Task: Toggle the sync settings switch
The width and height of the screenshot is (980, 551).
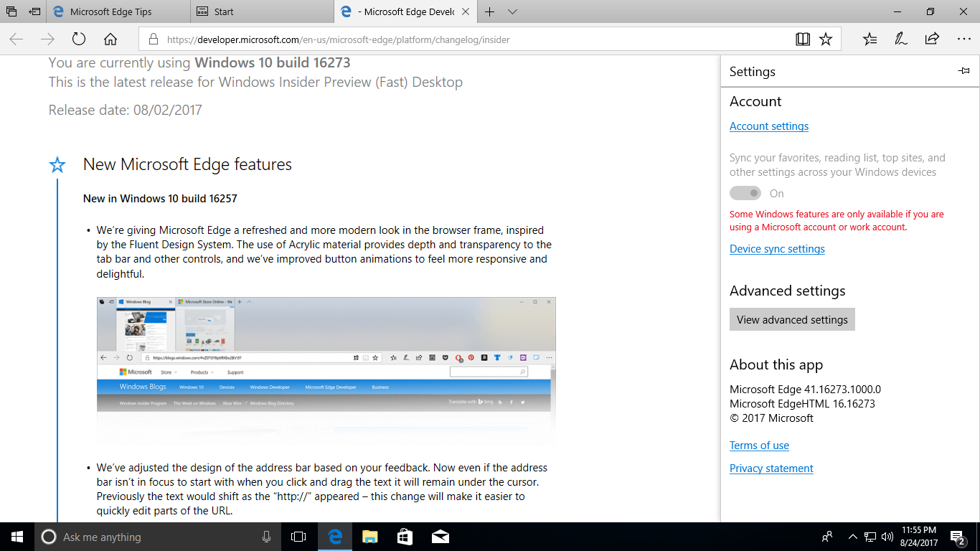Action: (x=745, y=193)
